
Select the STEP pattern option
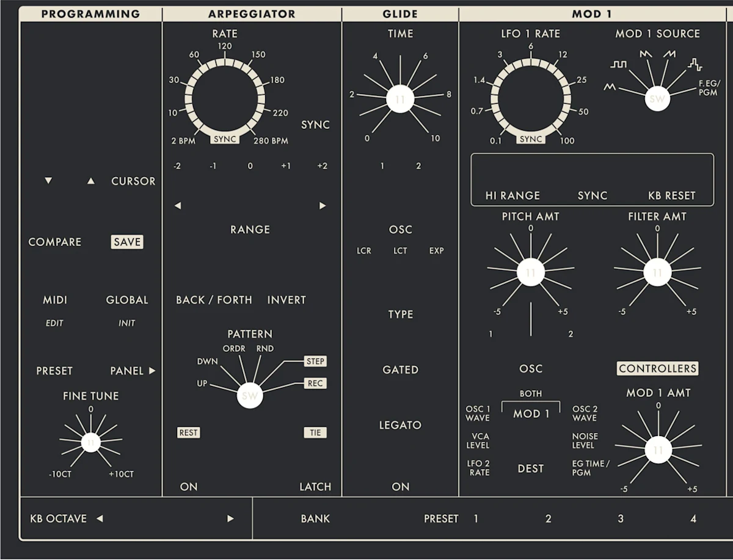click(x=315, y=361)
